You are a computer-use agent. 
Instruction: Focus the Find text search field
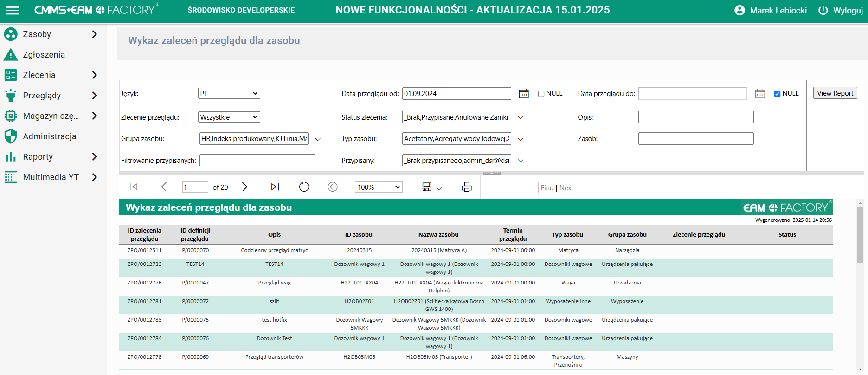point(514,187)
